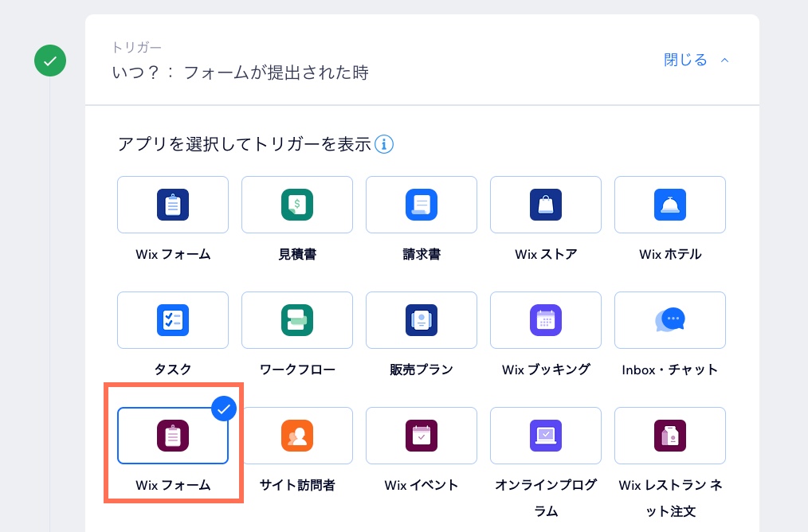Click the blue selected checkmark badge
This screenshot has height=532, width=808.
[224, 409]
